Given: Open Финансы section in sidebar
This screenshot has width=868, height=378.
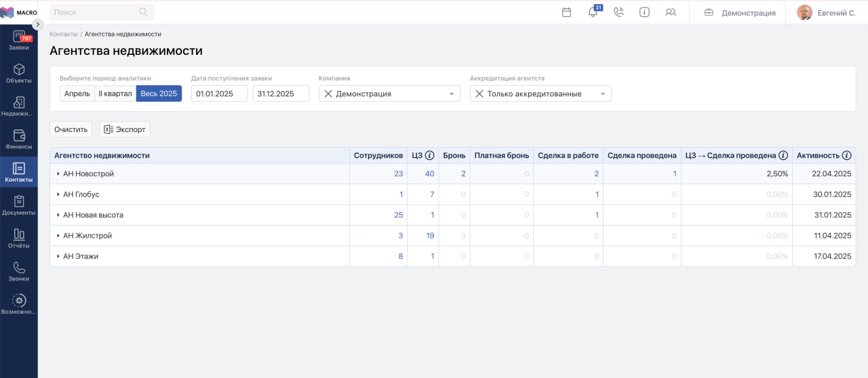Looking at the screenshot, I should click(x=19, y=140).
